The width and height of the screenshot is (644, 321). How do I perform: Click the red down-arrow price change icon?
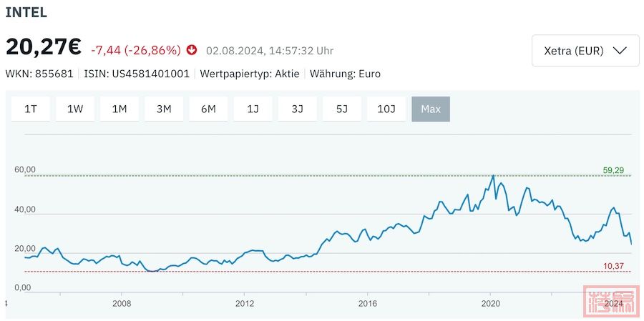click(x=191, y=50)
